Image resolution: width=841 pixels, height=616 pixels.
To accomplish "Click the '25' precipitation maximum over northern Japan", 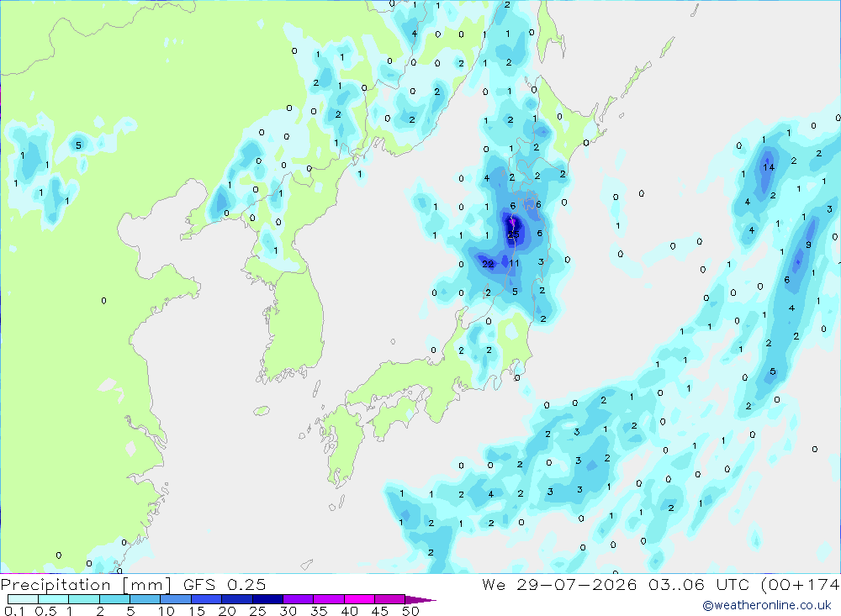I will [513, 234].
